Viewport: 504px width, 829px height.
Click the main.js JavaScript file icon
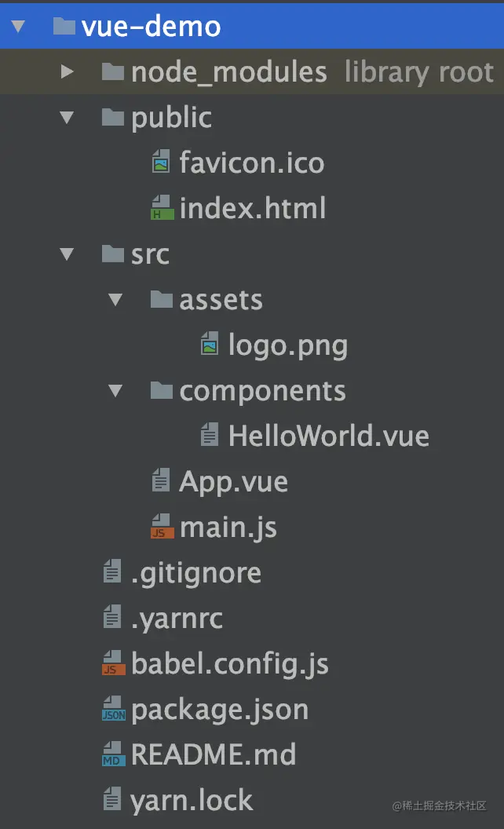coord(161,528)
